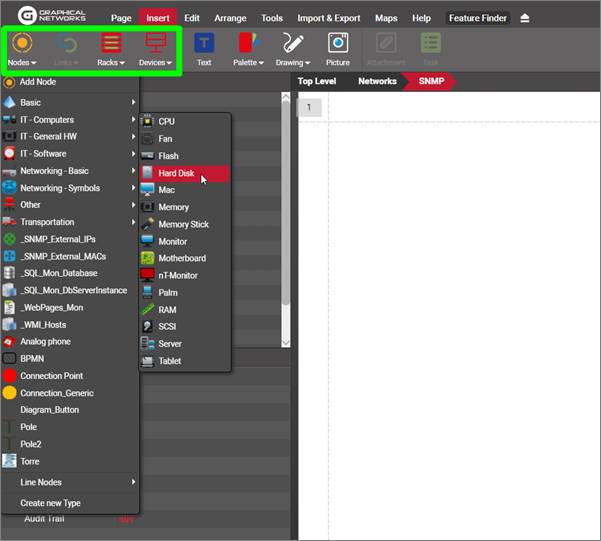Choose Fan node in submenu
601x541 pixels.
point(185,139)
